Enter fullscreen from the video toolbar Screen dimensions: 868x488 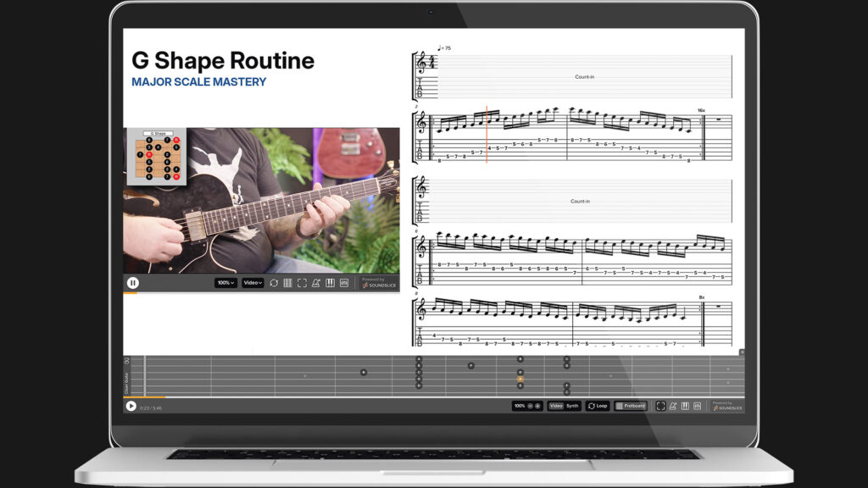[x=302, y=283]
